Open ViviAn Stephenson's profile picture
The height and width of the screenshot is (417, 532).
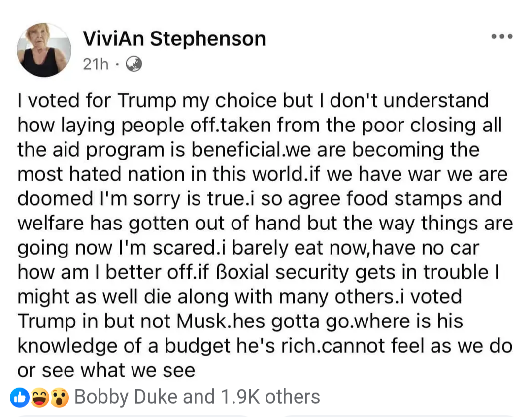[x=44, y=50]
